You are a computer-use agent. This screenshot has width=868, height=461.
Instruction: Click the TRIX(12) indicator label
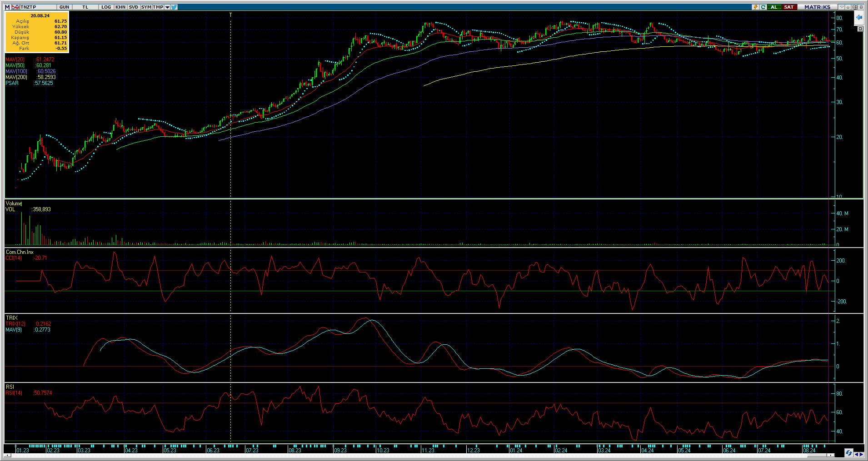15,324
